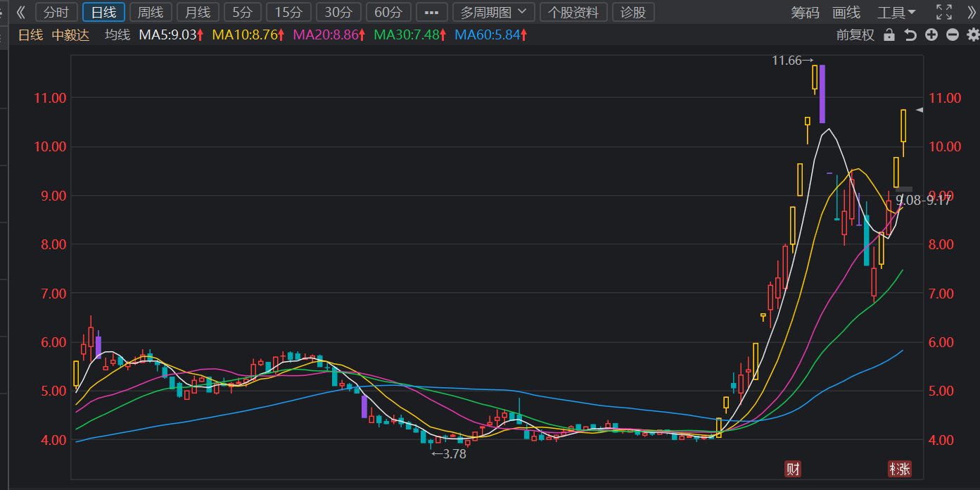Viewport: 980px width, 490px height.
Task: Open the 筹码 chip distribution panel
Action: pyautogui.click(x=805, y=12)
